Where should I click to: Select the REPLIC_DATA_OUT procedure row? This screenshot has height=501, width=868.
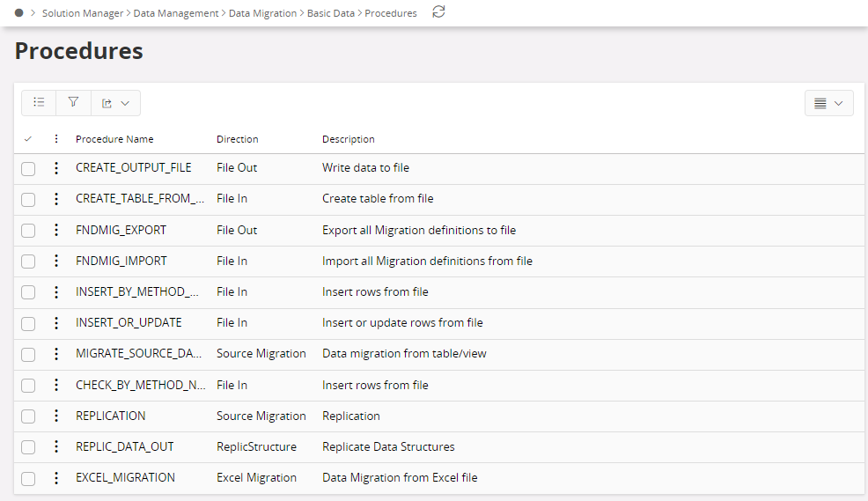(x=439, y=446)
